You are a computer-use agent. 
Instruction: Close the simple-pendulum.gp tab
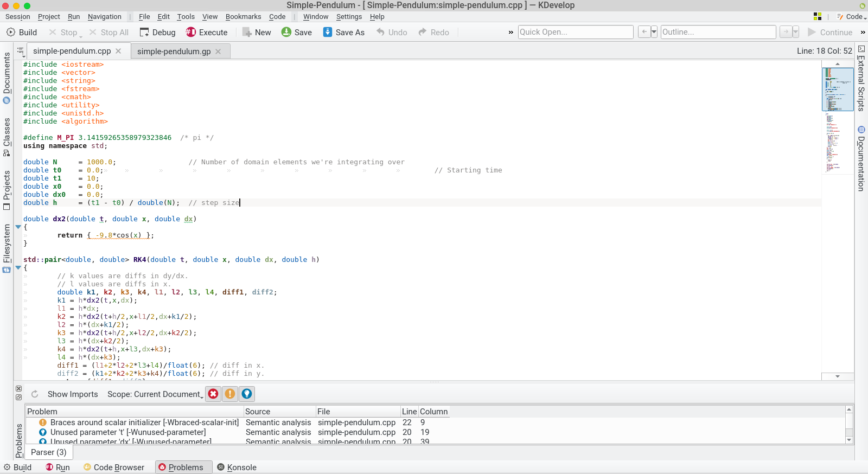tap(218, 52)
